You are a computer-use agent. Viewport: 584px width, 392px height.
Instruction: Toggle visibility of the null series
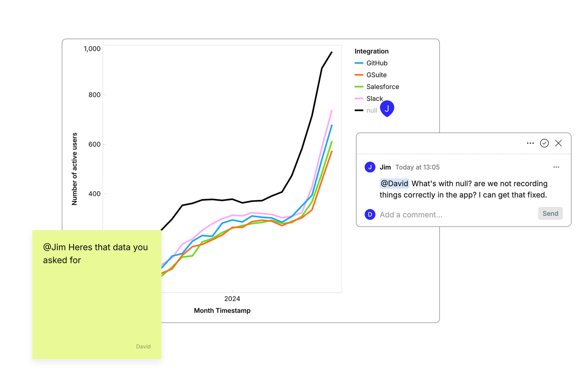click(x=371, y=110)
